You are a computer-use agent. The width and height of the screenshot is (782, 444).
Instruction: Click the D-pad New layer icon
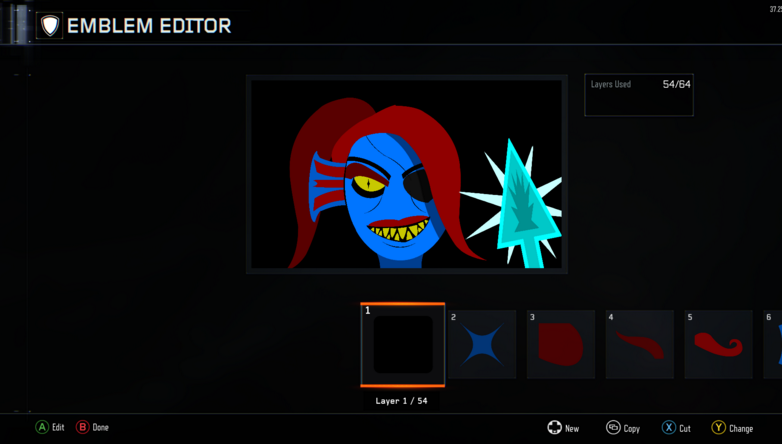tap(555, 428)
